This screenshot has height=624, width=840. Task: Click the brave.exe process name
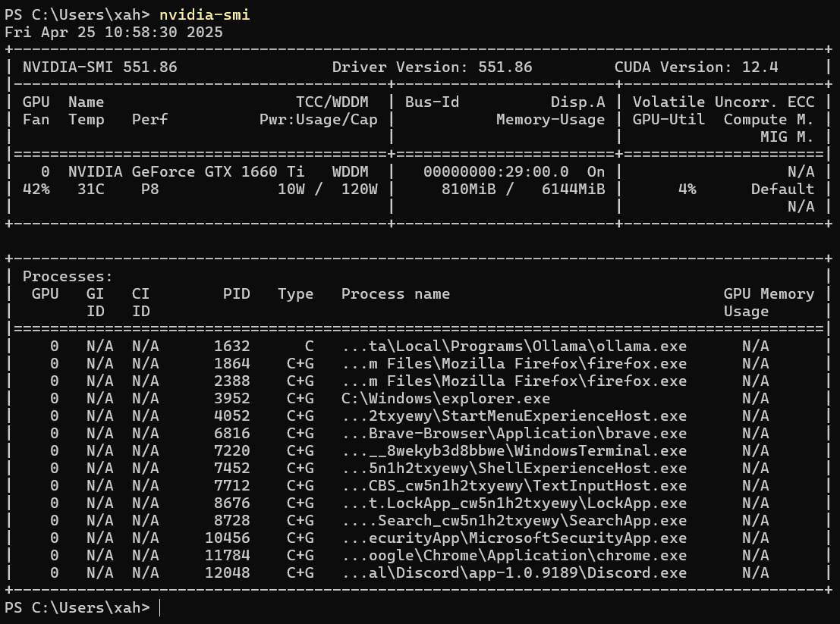pyautogui.click(x=659, y=433)
